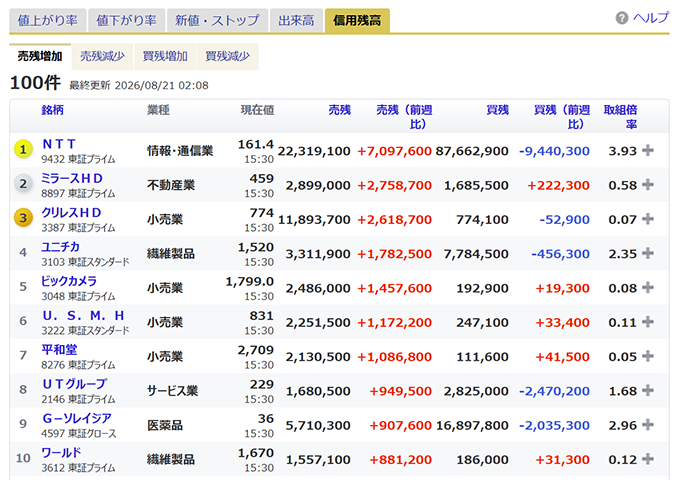Sort by 銘柄 column header
680x485 pixels.
click(52, 110)
